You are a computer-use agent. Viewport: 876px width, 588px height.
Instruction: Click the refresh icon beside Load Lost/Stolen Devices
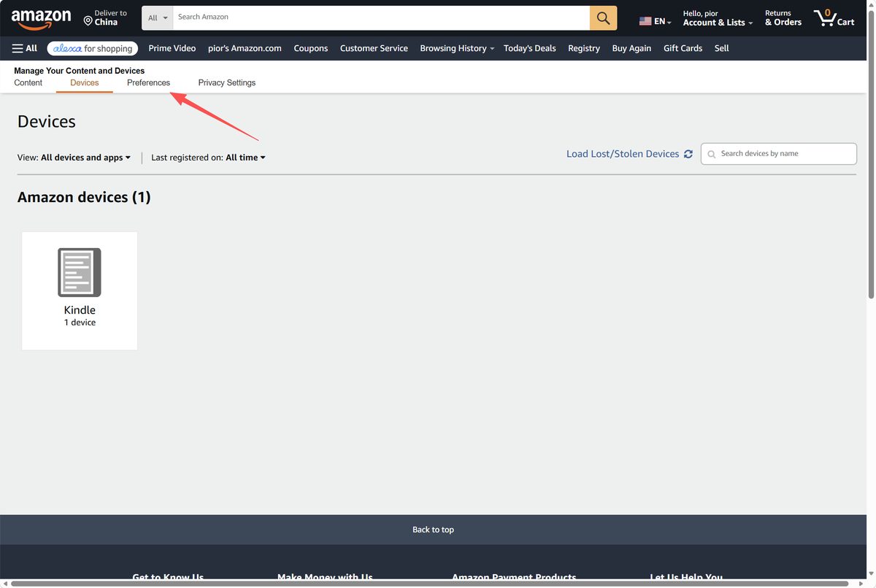coord(688,154)
